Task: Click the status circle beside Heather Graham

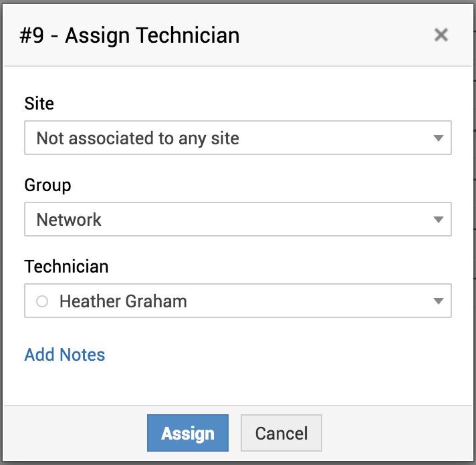Action: pyautogui.click(x=42, y=301)
